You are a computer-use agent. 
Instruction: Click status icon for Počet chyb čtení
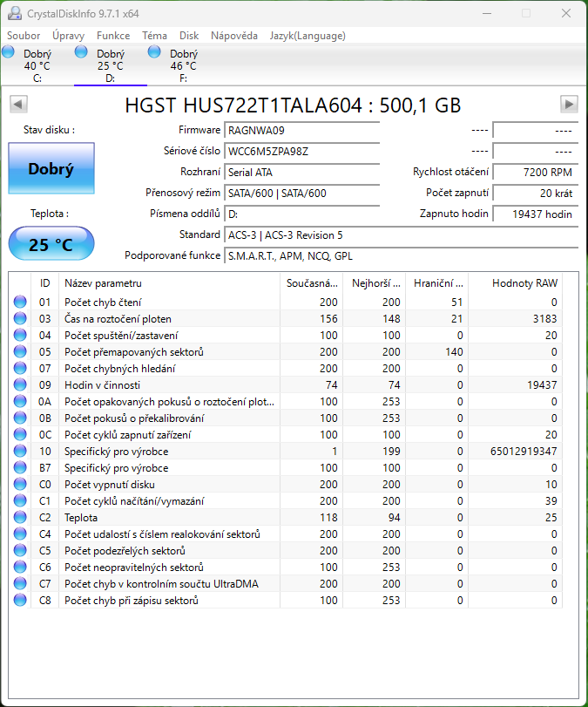click(20, 302)
